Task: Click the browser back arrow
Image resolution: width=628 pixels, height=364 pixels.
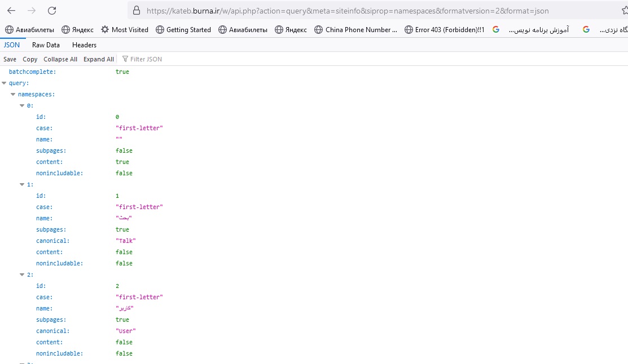Action: click(11, 11)
